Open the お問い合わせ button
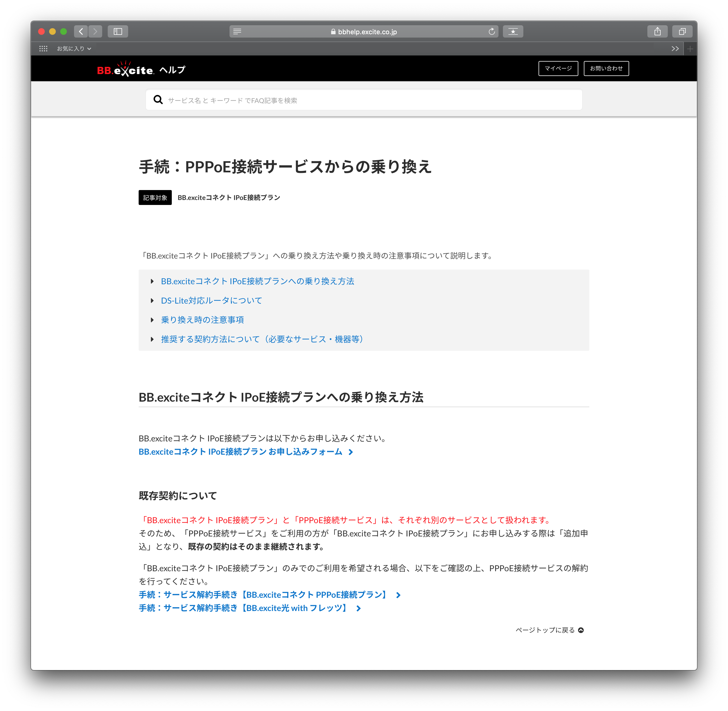Screen dimensions: 728x711 [x=606, y=68]
